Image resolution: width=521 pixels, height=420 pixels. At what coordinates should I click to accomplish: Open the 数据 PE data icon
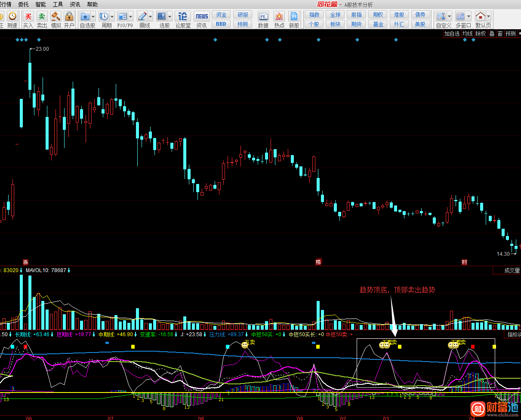pyautogui.click(x=263, y=17)
